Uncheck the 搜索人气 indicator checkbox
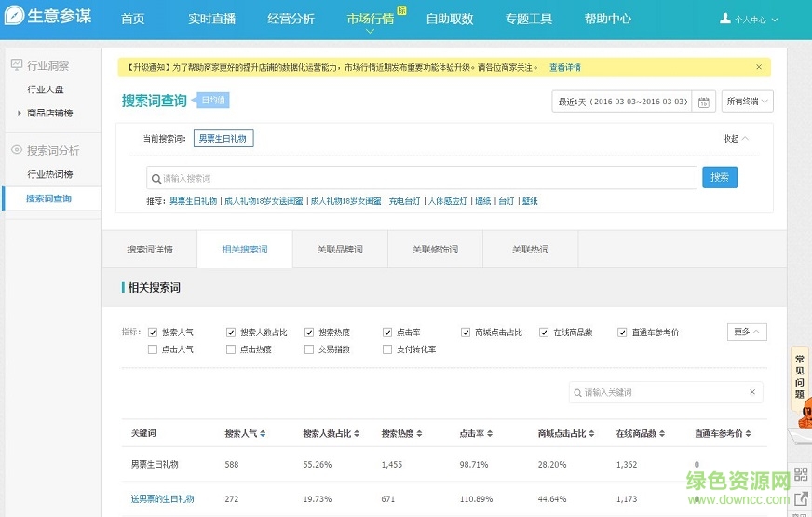812x517 pixels. pyautogui.click(x=153, y=333)
